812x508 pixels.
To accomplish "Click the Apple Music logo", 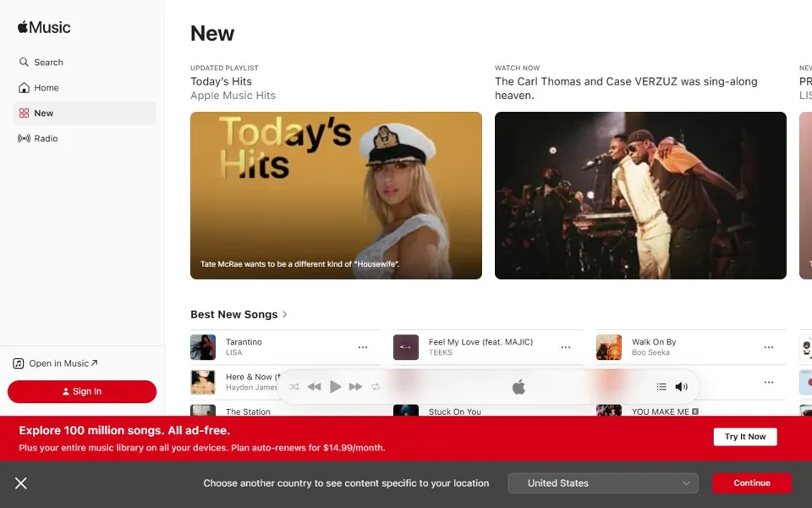I will pyautogui.click(x=44, y=27).
